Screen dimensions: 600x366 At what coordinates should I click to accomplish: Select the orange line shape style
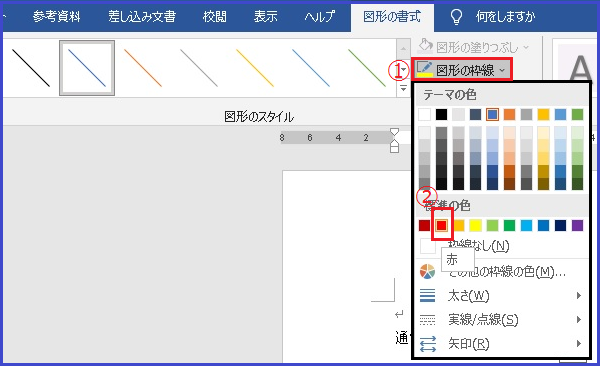tap(143, 68)
